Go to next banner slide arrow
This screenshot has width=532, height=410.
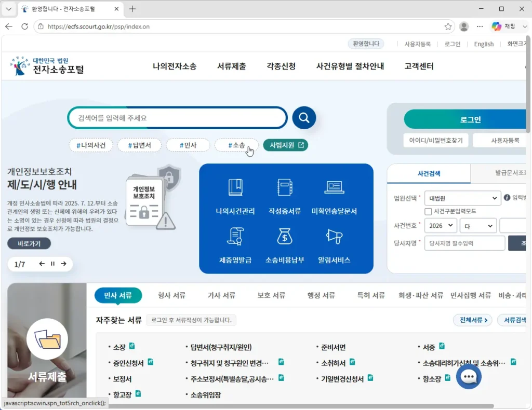tap(63, 264)
